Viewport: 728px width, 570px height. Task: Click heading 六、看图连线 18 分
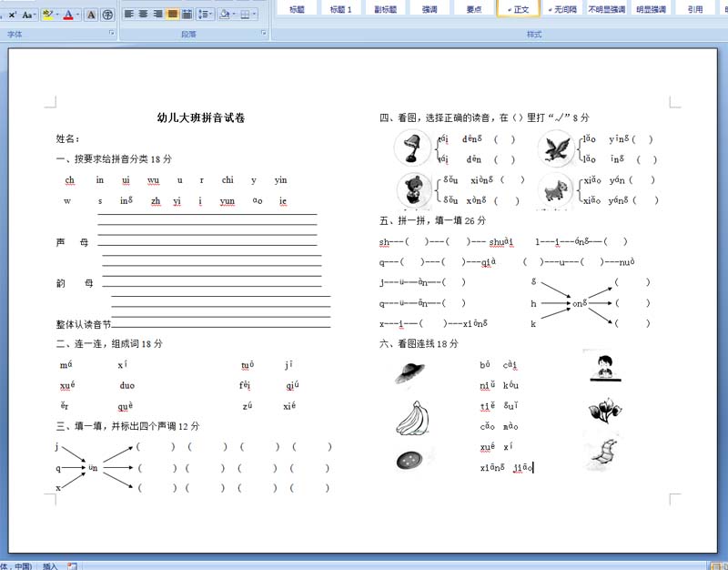pos(419,344)
